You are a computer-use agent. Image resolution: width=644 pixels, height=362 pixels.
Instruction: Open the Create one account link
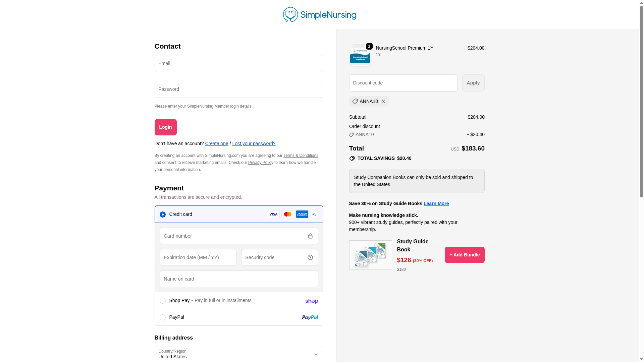click(x=217, y=143)
